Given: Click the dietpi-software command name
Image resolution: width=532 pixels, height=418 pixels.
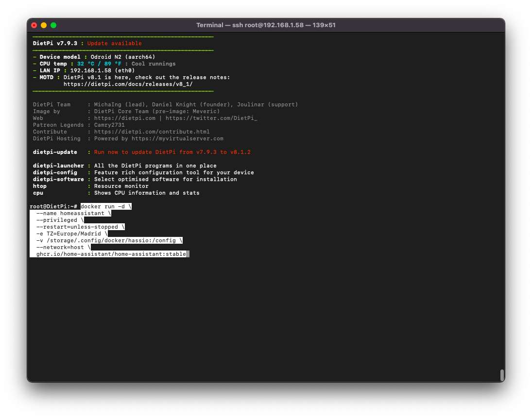Looking at the screenshot, I should coord(58,179).
